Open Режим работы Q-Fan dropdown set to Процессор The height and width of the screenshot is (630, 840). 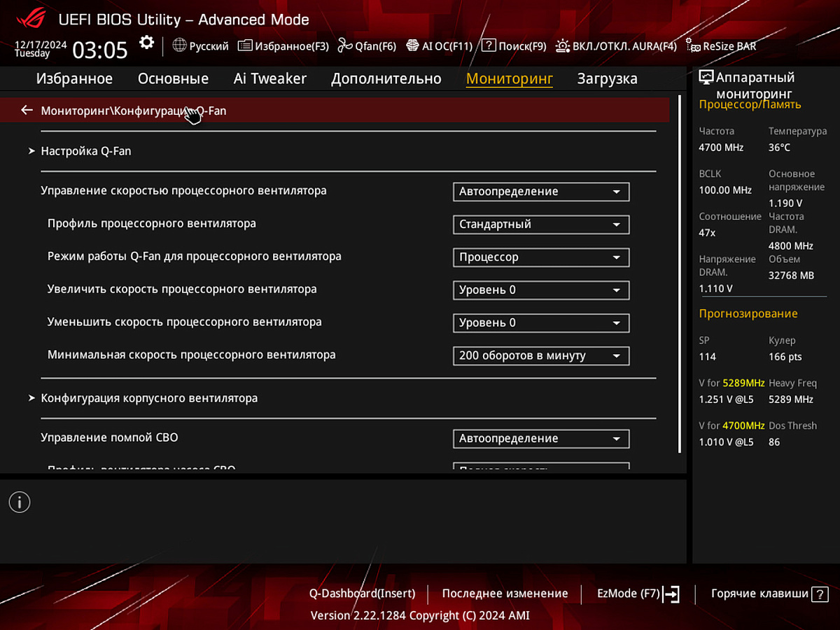541,258
